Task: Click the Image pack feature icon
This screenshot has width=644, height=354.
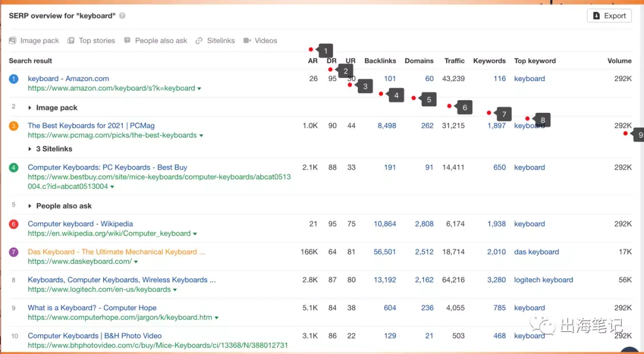Action: click(x=13, y=41)
